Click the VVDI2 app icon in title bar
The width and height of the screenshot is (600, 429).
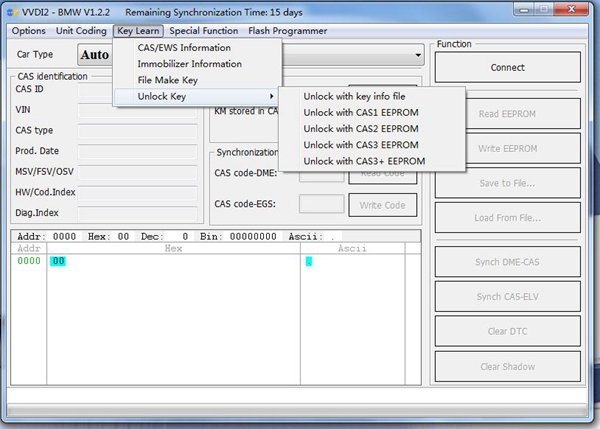point(12,12)
